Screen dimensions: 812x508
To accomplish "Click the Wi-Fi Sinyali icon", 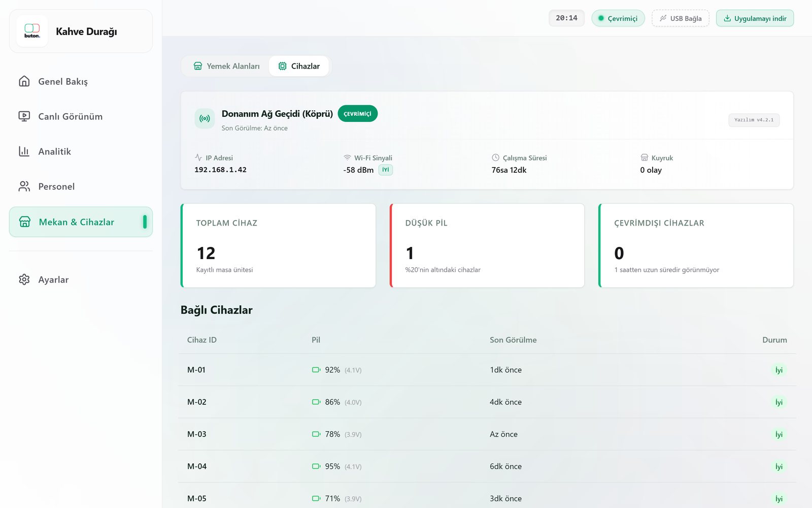I will point(347,157).
